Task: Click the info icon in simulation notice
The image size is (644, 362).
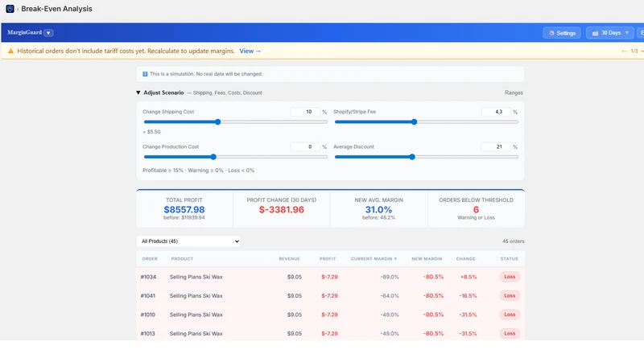Action: point(145,74)
